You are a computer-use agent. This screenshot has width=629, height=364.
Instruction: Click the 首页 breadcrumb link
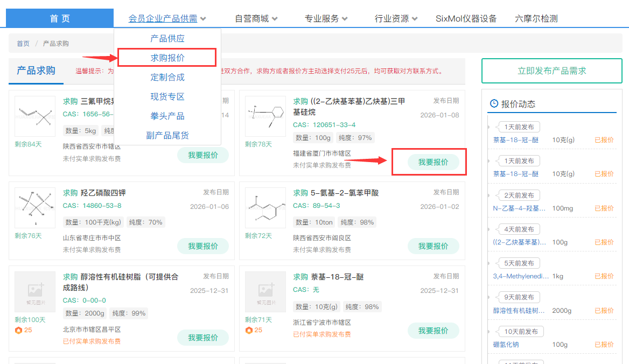pos(23,44)
